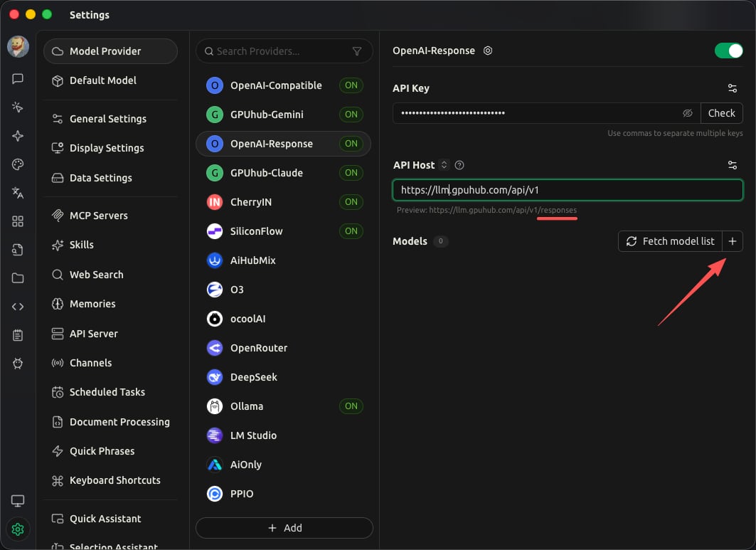Click the API Host help question icon
Screen dimensions: 756x550
459,165
